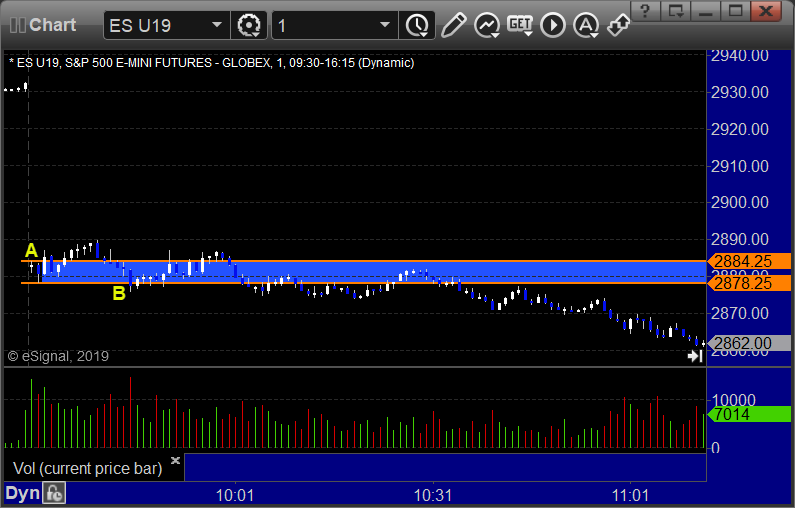Click the Dyn dynamic mode label
The image size is (795, 508).
pos(22,493)
